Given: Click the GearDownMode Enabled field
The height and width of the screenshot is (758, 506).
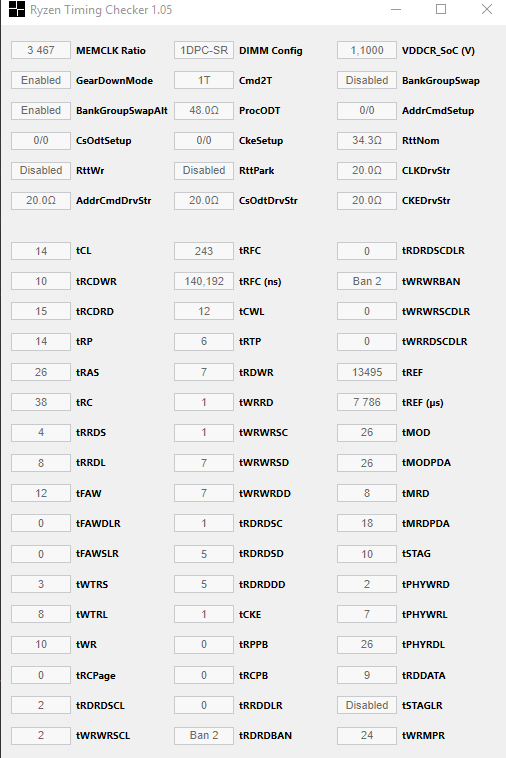Looking at the screenshot, I should tap(41, 80).
